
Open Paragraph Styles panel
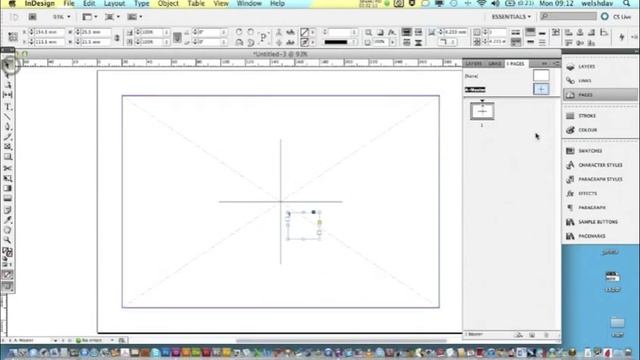pyautogui.click(x=599, y=180)
